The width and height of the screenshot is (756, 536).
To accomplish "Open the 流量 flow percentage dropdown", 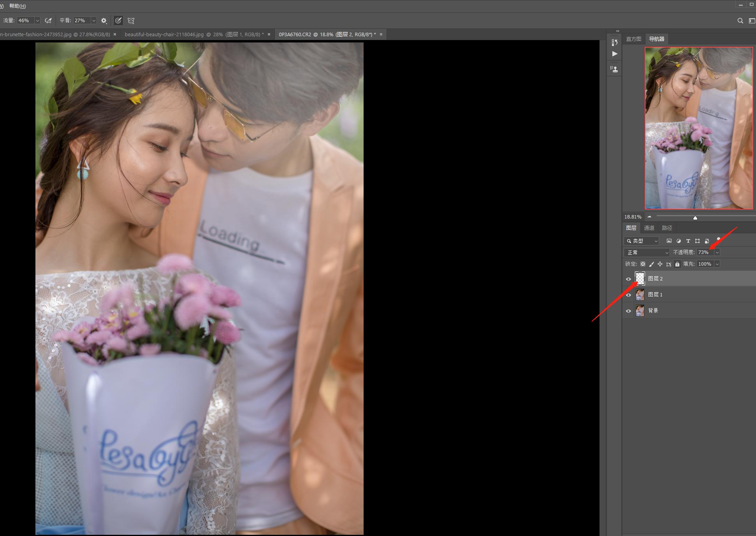I will pyautogui.click(x=37, y=21).
